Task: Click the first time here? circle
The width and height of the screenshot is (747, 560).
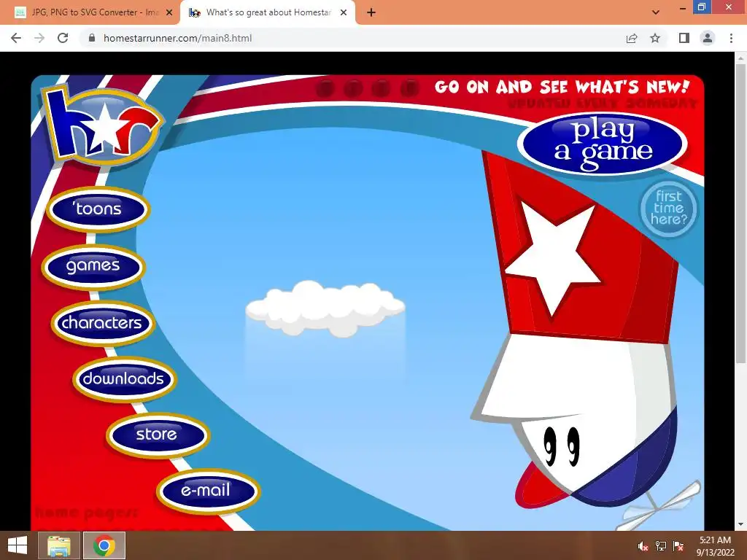Action: (x=668, y=208)
